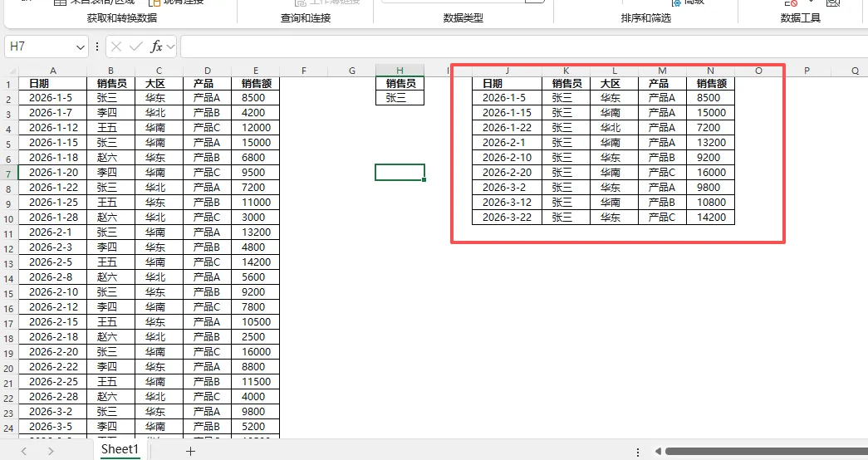Select column B header

pyautogui.click(x=110, y=71)
